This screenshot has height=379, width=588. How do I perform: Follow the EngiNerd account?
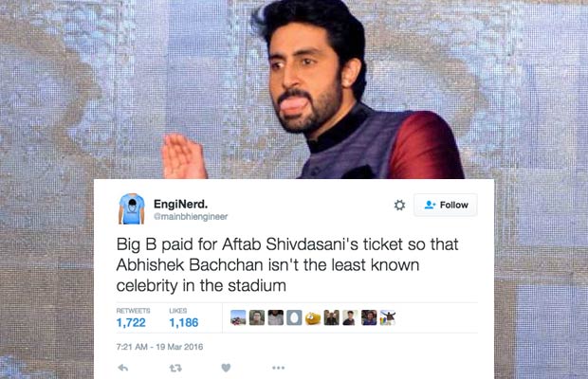446,205
